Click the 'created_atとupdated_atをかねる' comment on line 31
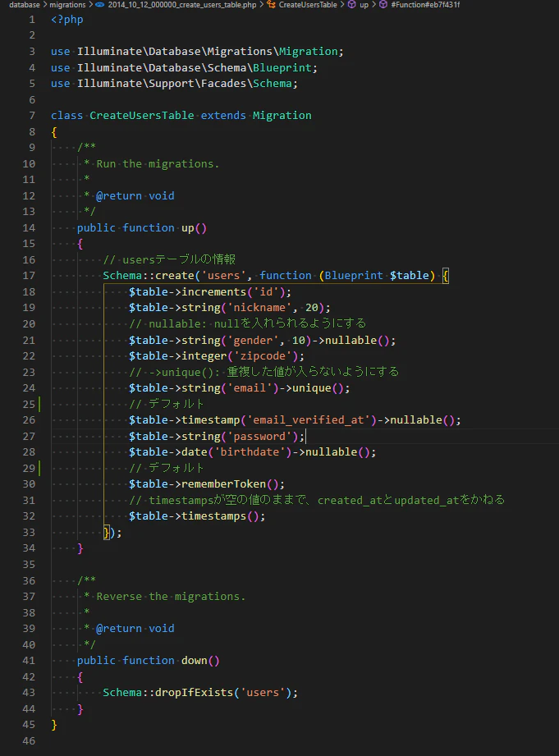This screenshot has width=559, height=756. tap(411, 500)
